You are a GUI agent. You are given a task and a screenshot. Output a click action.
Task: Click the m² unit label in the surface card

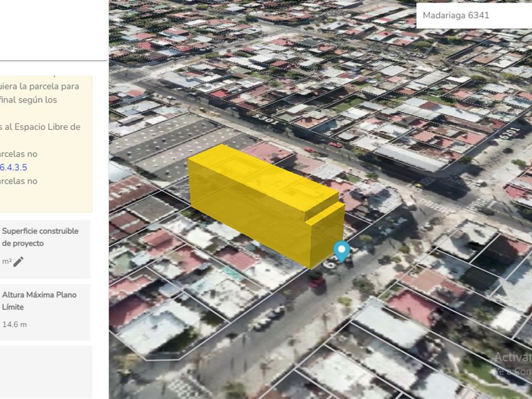click(x=6, y=262)
